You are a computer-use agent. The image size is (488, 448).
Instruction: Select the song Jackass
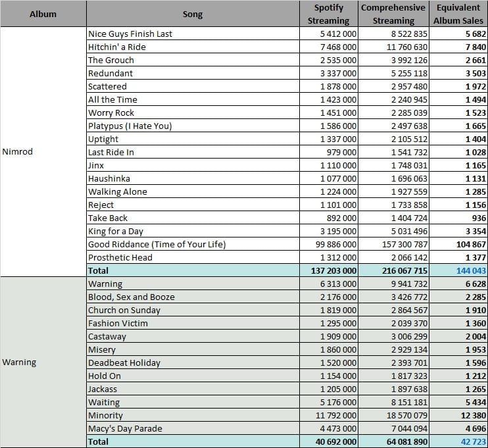(x=193, y=389)
